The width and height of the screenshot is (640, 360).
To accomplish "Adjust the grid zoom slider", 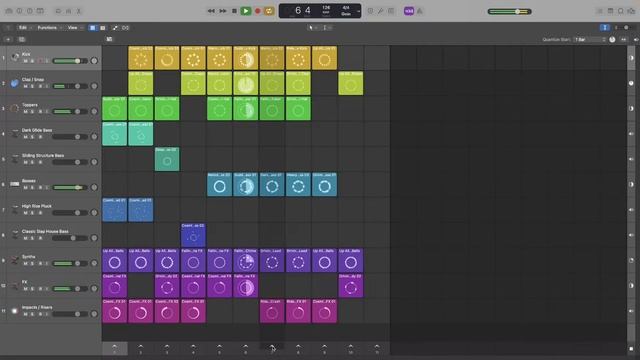I will (626, 27).
